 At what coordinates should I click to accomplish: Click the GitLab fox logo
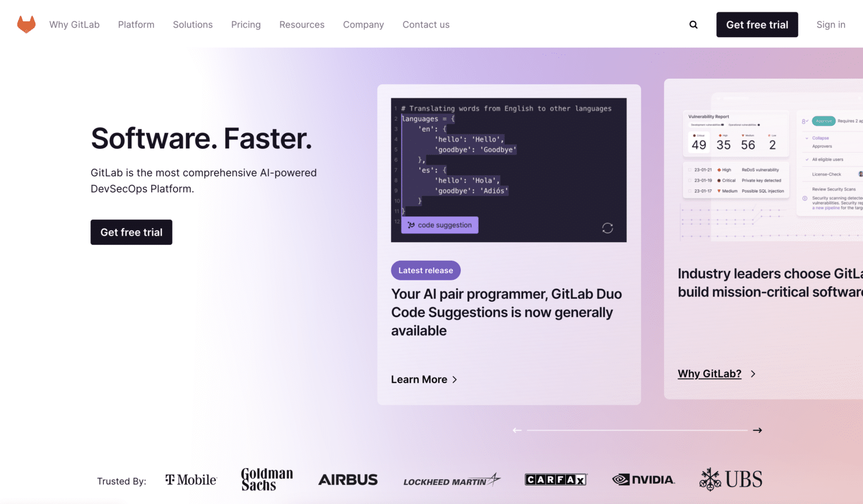(26, 25)
